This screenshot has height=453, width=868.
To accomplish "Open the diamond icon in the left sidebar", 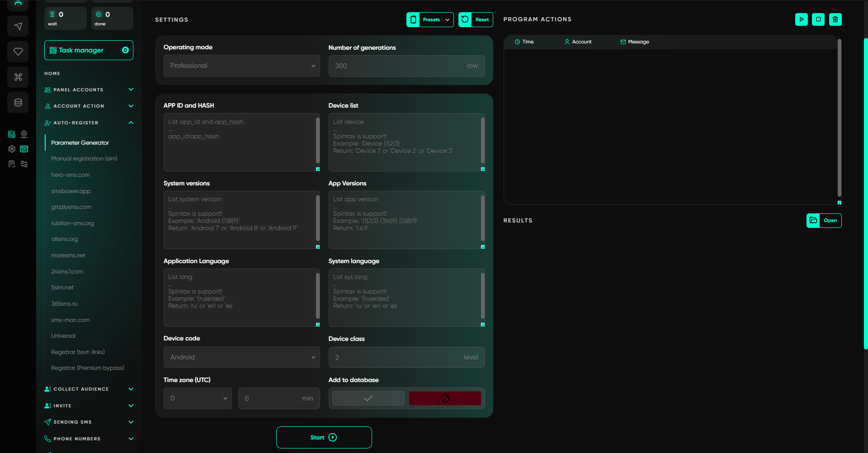I will pyautogui.click(x=18, y=52).
